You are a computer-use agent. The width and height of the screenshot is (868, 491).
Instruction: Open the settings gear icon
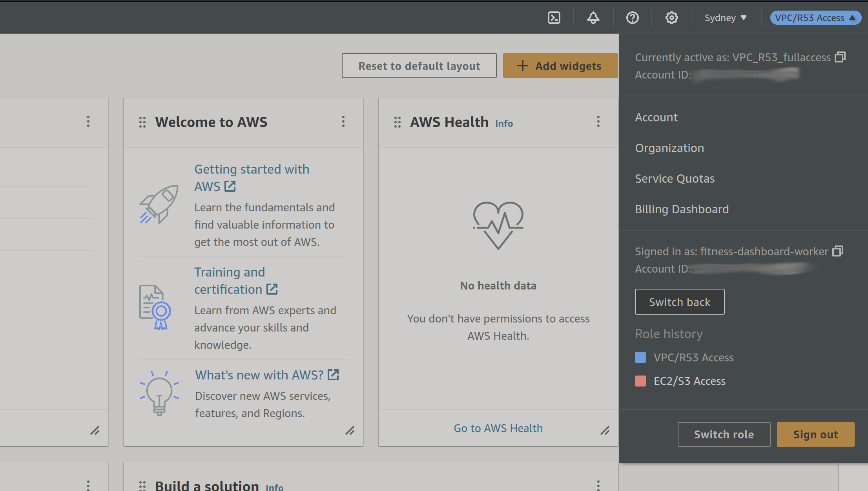[x=671, y=18]
